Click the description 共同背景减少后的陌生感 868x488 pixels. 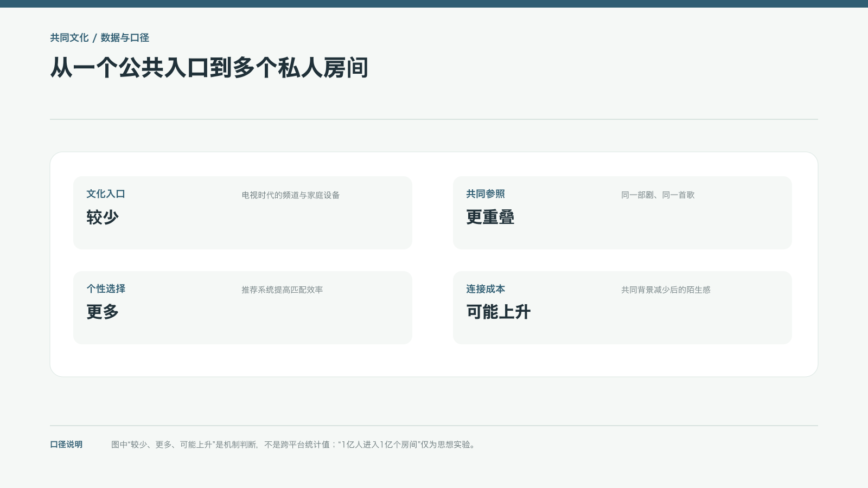(666, 290)
